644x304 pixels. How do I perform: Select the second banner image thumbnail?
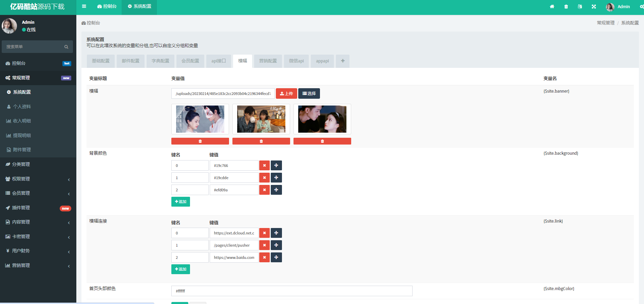261,119
